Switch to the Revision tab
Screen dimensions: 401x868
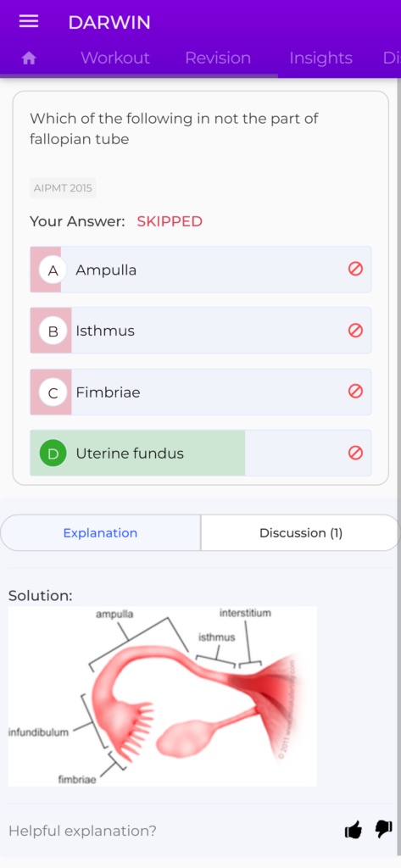pos(218,58)
